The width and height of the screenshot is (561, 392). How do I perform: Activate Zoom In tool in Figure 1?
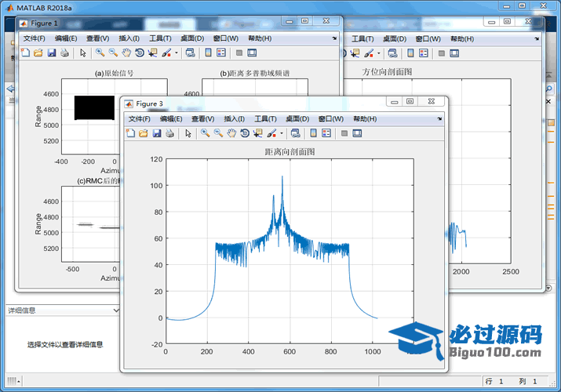coord(100,53)
